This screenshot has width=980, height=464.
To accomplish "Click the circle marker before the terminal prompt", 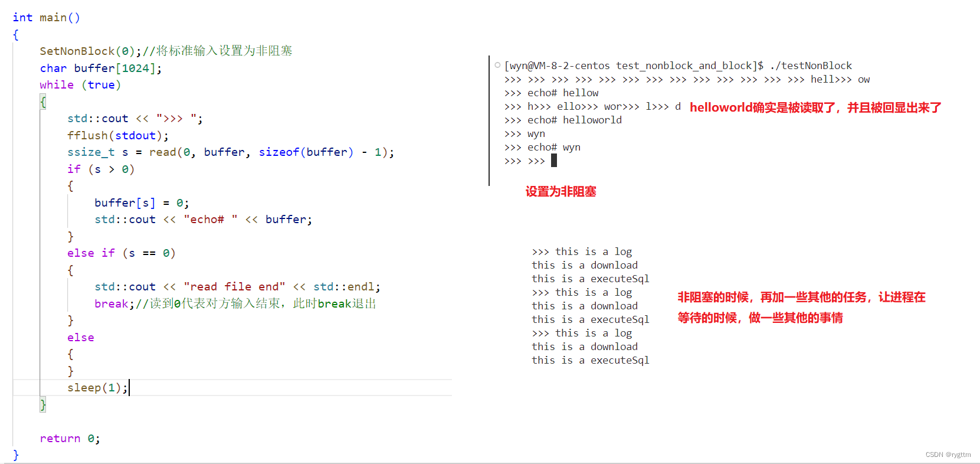I will 497,65.
